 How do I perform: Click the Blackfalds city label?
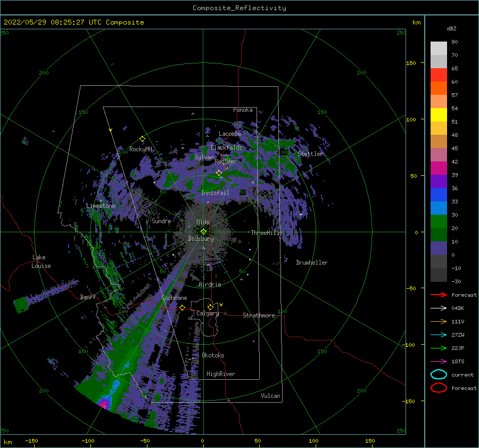click(226, 148)
